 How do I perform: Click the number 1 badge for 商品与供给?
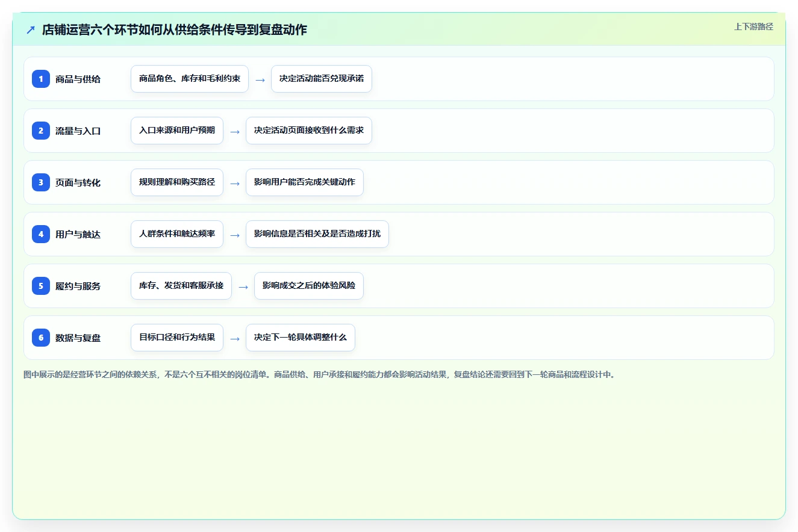[x=41, y=78]
